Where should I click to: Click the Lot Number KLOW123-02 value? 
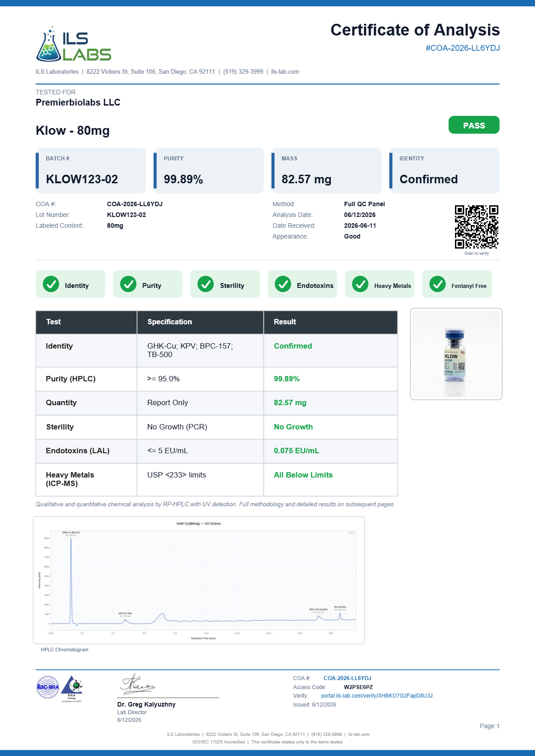tap(126, 215)
